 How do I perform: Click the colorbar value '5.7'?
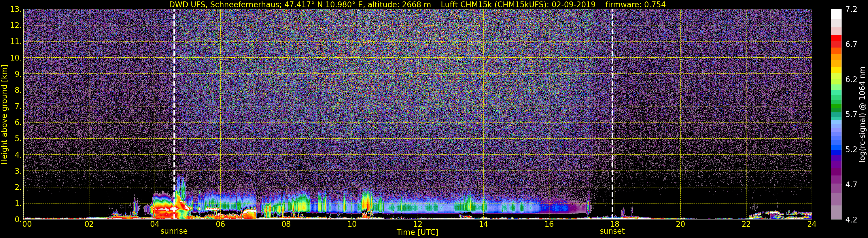[x=851, y=114]
